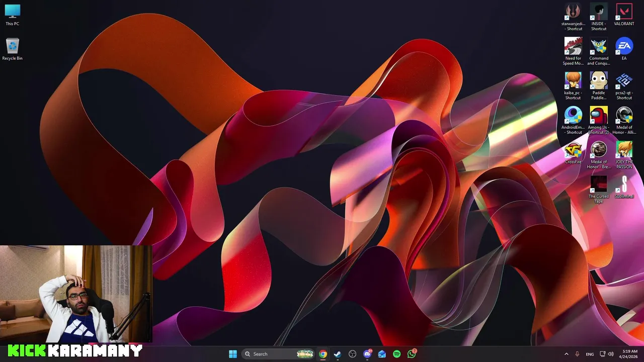The height and width of the screenshot is (362, 644).
Task: Select the pcsx2-qt shortcut icon
Action: coord(624,86)
